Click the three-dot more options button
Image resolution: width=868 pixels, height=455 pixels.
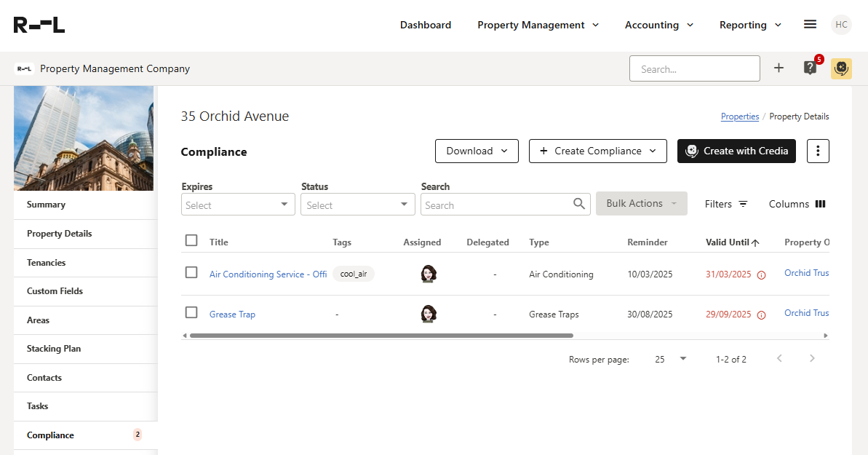point(818,151)
